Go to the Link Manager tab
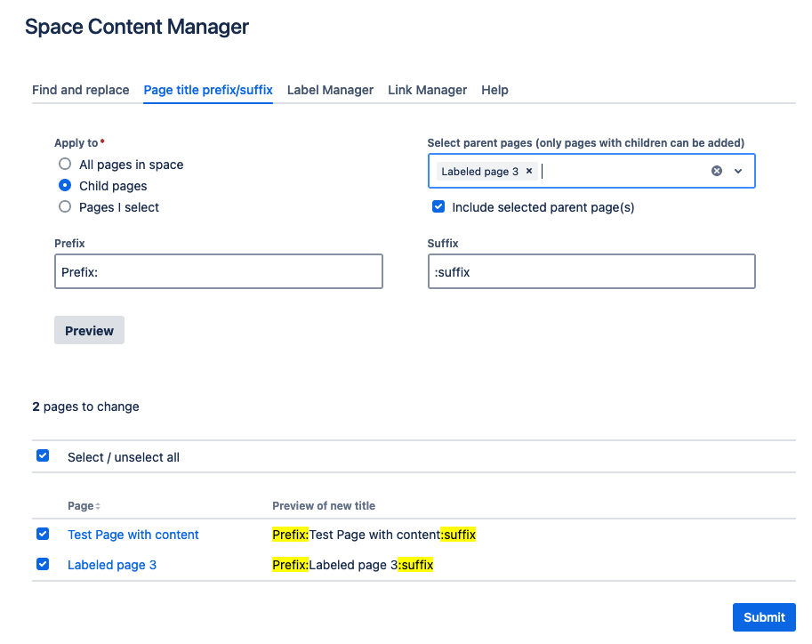 coord(427,90)
